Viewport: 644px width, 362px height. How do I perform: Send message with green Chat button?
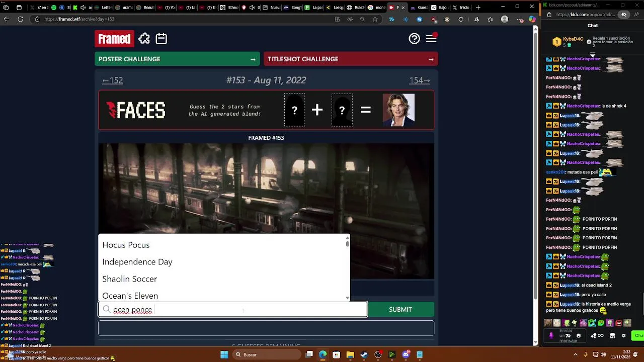click(638, 335)
